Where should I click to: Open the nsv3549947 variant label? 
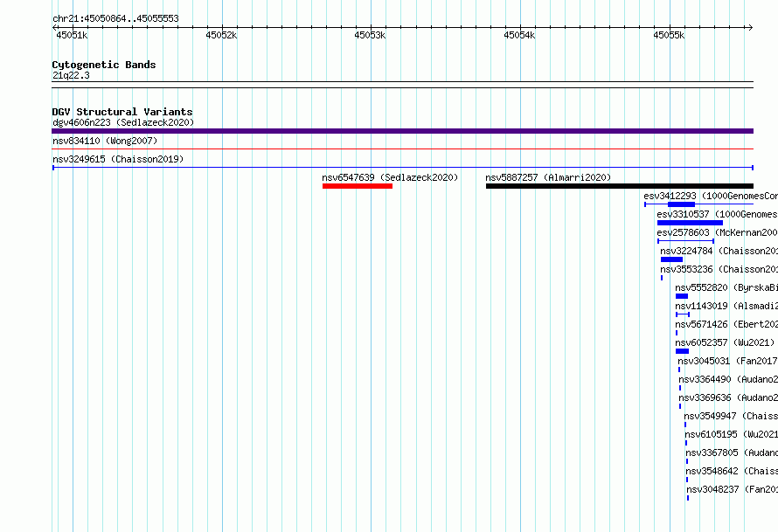point(731,416)
